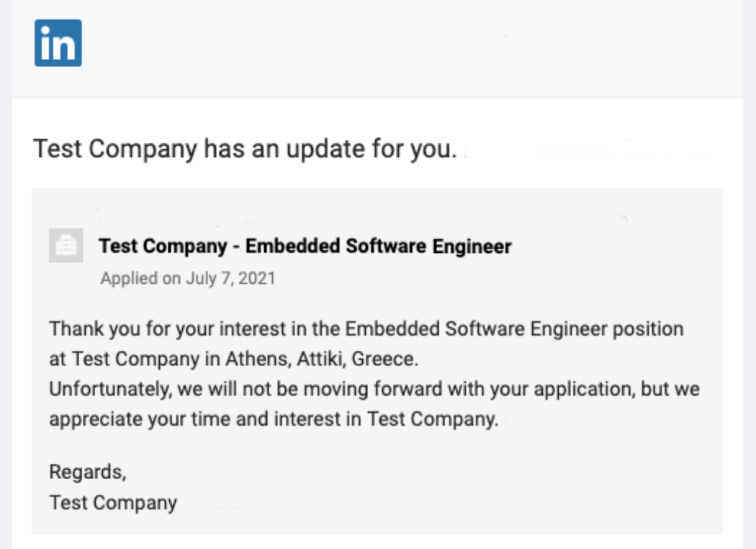Viewport: 756px width, 549px height.
Task: Click the 'Test Company' signature at the bottom
Action: (x=113, y=503)
